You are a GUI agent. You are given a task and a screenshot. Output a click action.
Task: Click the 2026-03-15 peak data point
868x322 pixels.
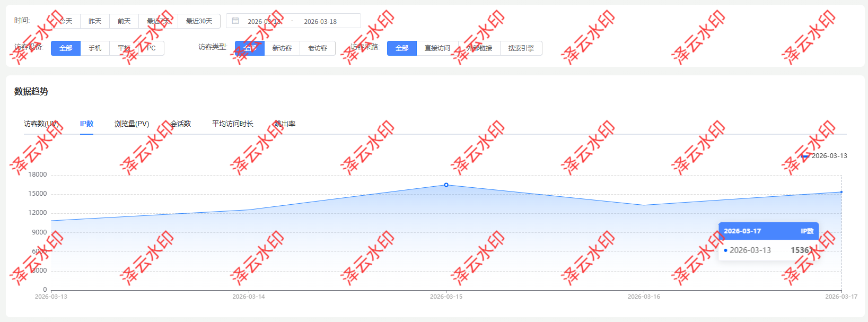446,185
